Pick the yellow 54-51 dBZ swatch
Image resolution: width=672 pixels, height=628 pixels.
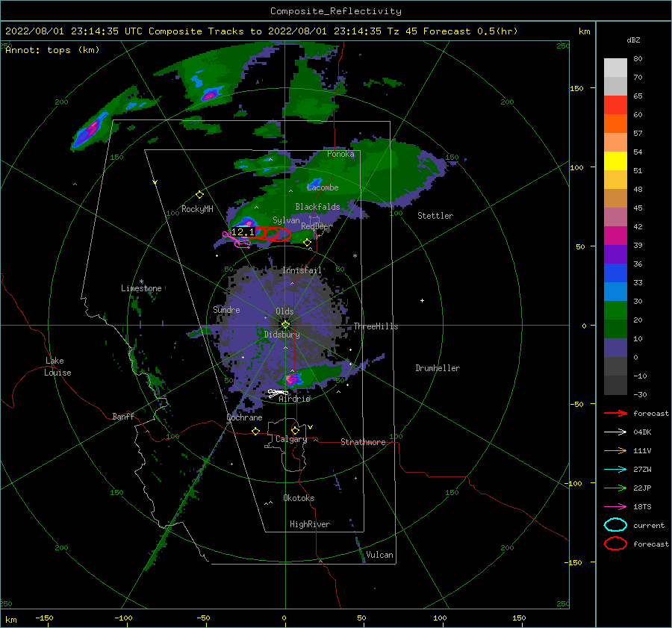click(x=615, y=161)
